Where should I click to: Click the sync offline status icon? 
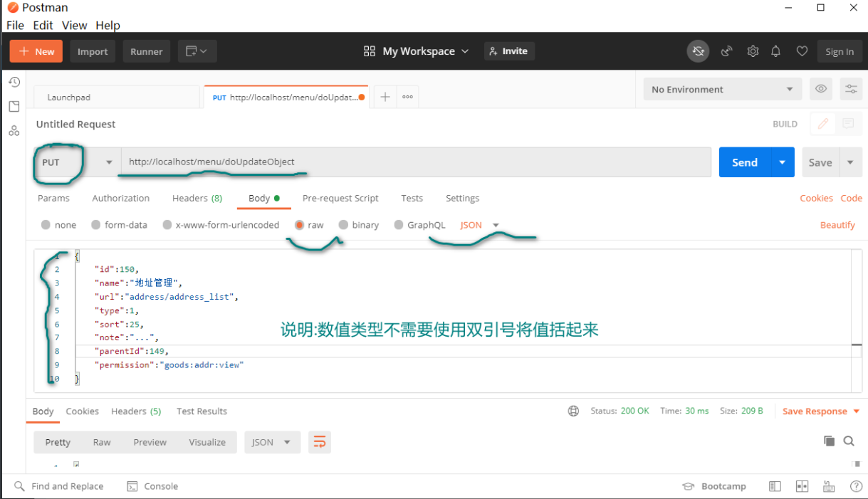(x=699, y=51)
